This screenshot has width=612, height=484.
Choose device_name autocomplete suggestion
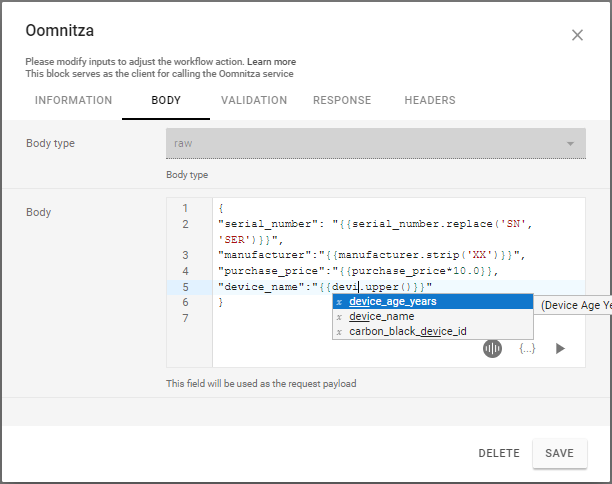tap(381, 317)
